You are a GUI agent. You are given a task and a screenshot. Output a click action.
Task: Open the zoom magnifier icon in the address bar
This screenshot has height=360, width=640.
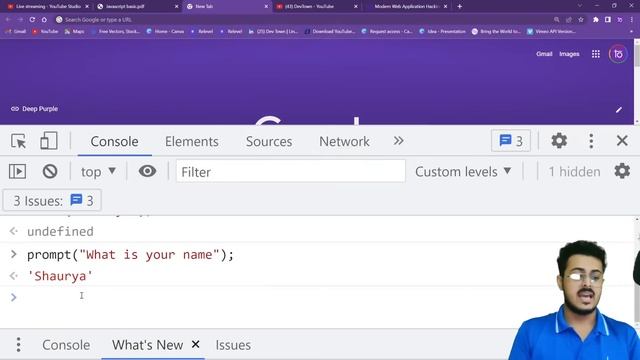556,20
